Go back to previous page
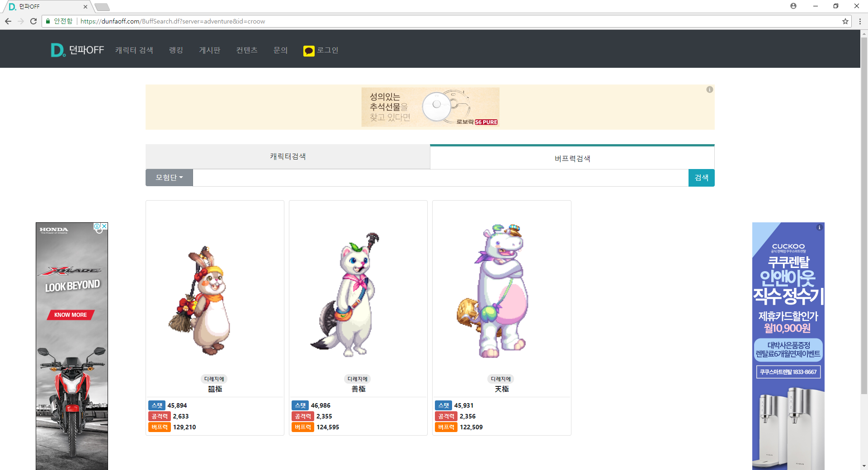This screenshot has height=470, width=868. point(8,21)
